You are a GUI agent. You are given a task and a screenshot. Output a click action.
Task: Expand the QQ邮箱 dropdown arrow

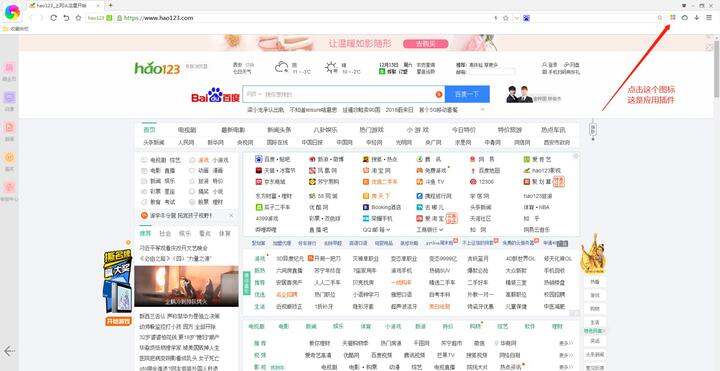click(388, 230)
